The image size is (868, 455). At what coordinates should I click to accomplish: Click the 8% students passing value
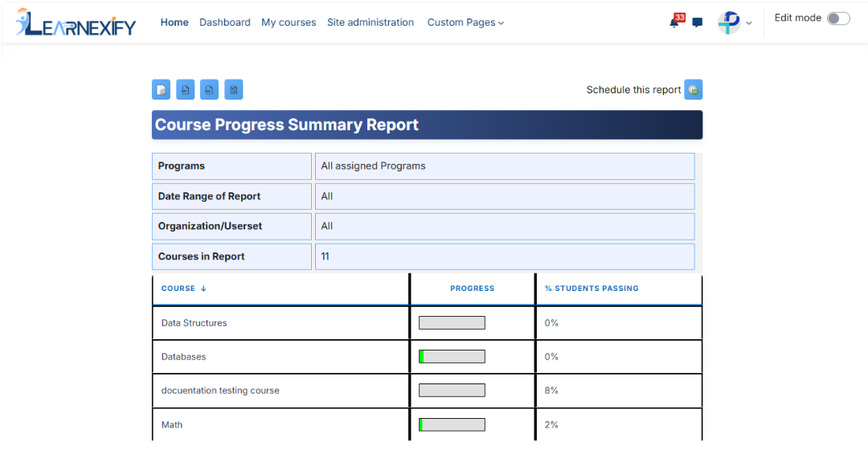pos(551,391)
